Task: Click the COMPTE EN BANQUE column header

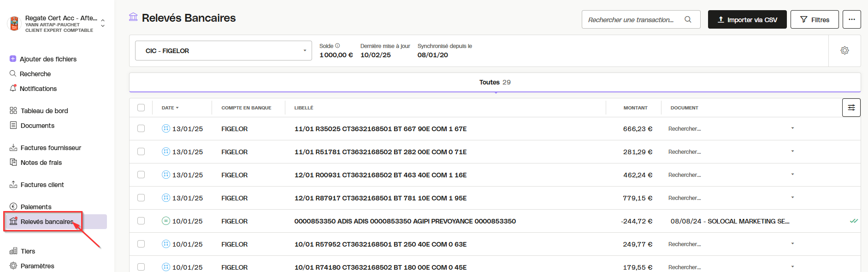Action: pos(246,108)
